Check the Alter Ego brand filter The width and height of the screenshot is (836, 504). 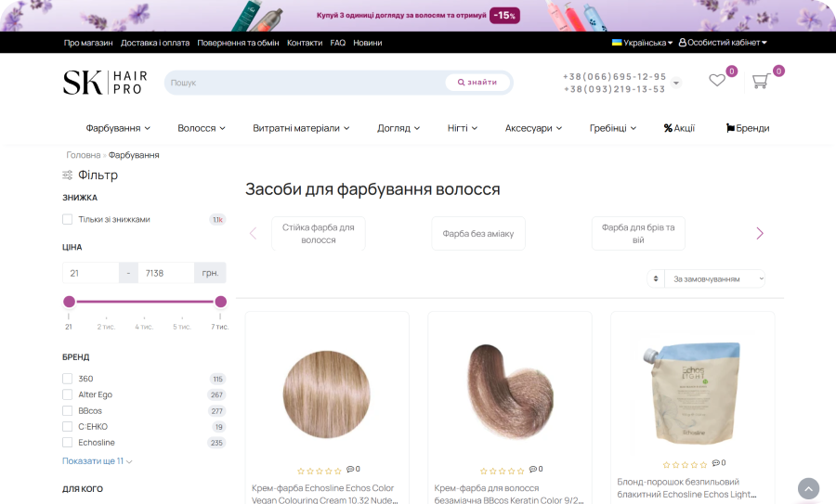tap(67, 394)
